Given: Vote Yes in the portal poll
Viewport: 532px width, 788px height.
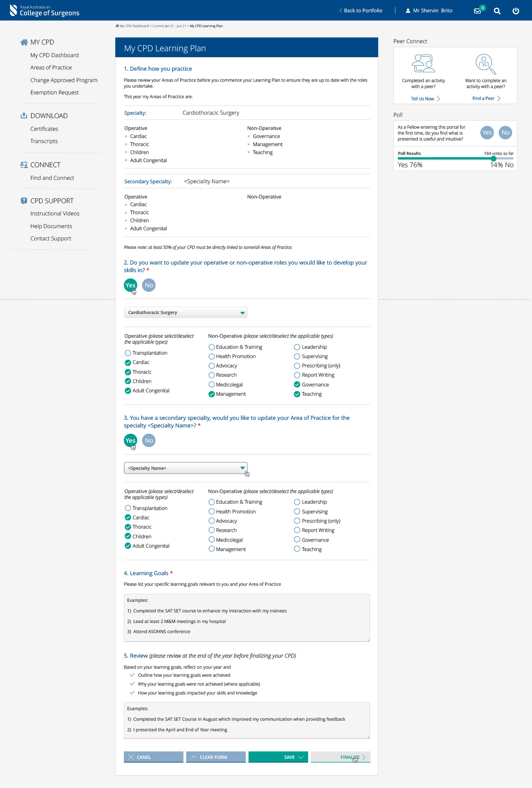Looking at the screenshot, I should coord(487,132).
